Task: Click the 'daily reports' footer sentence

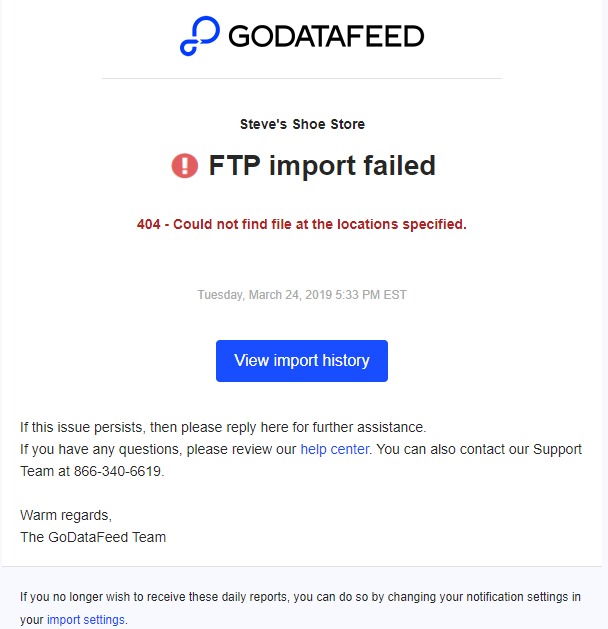Action: click(x=300, y=608)
